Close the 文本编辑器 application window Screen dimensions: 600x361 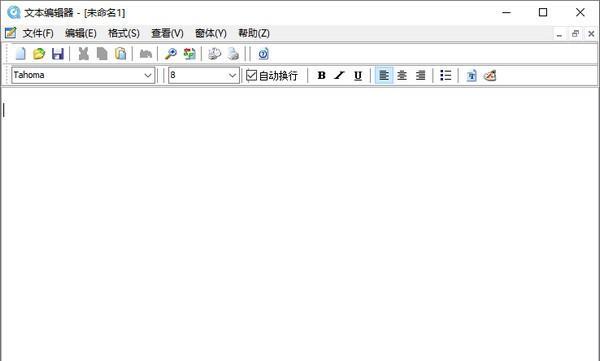[580, 12]
